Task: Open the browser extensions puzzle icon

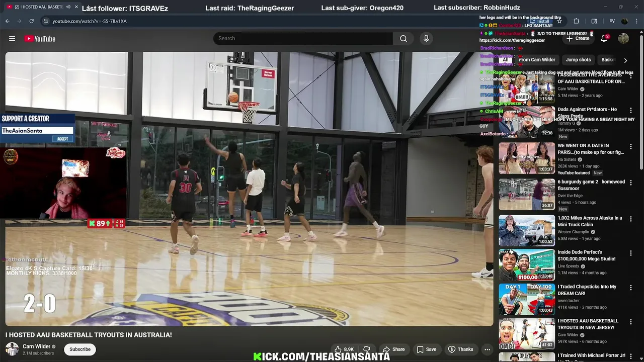Action: (577, 21)
